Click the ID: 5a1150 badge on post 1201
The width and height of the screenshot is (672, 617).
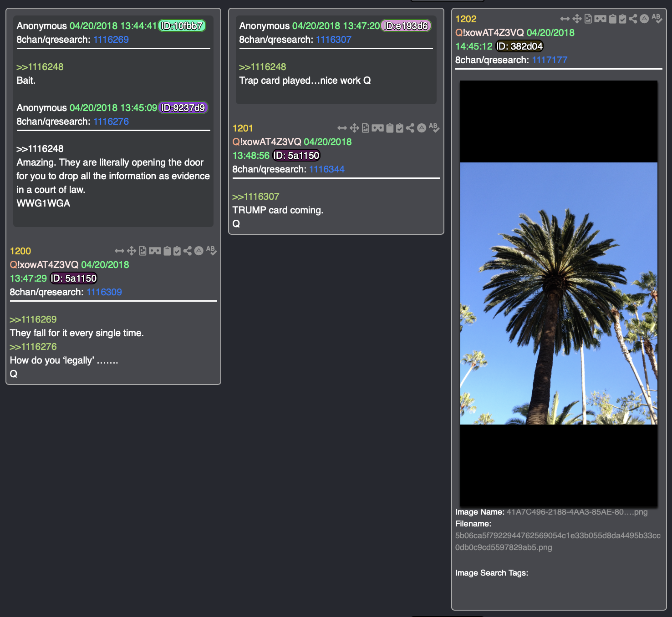point(296,156)
